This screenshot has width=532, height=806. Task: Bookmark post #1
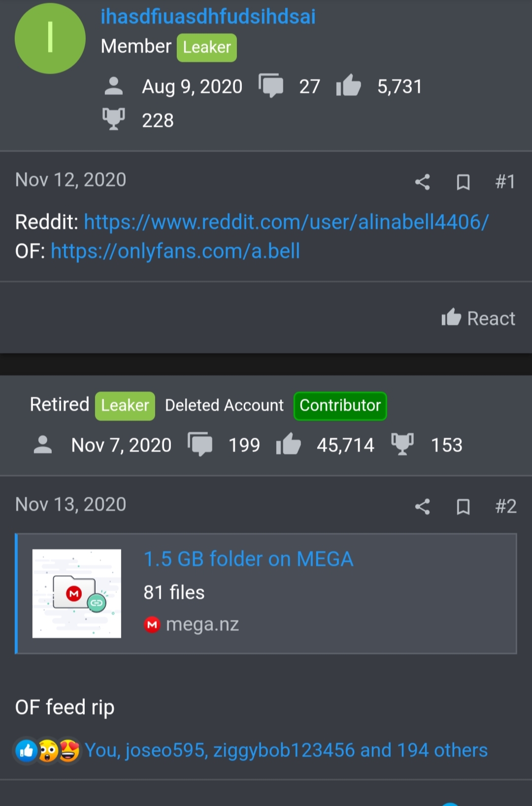point(463,182)
